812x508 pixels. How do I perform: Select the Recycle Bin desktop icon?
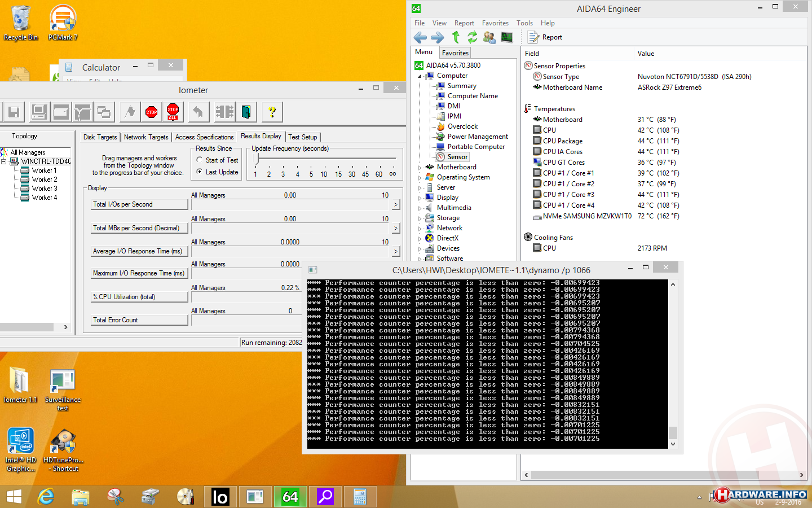pos(21,23)
